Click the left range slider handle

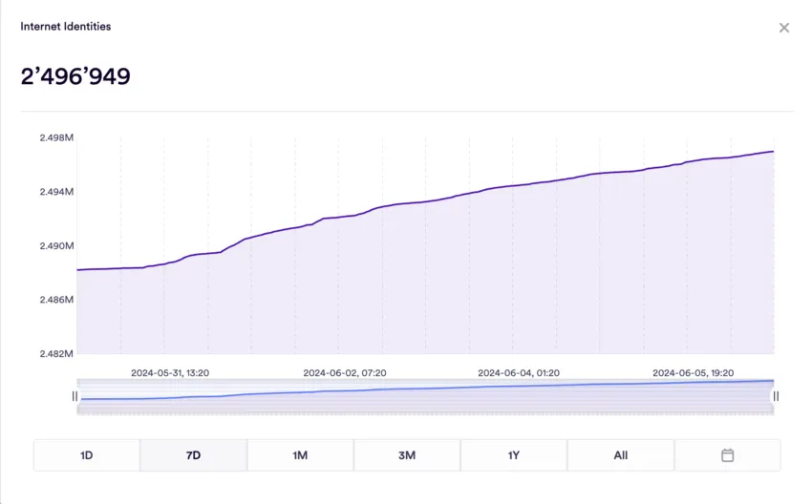click(75, 396)
